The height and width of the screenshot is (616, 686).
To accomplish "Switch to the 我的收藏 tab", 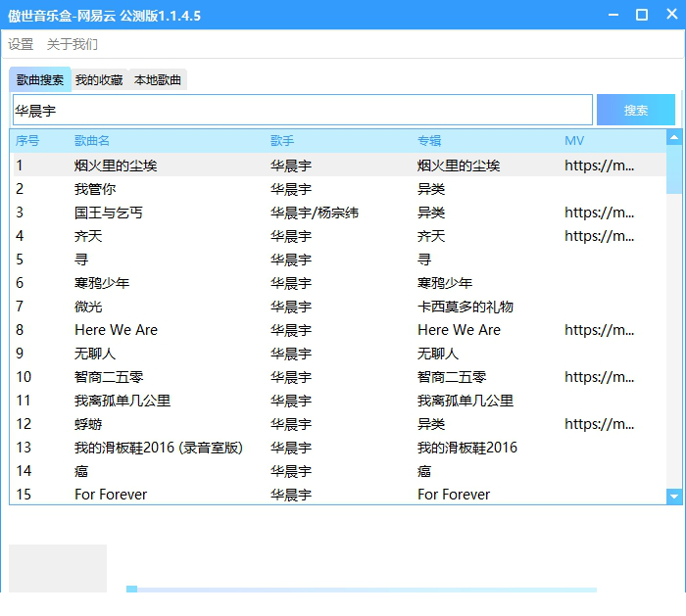I will pyautogui.click(x=99, y=80).
